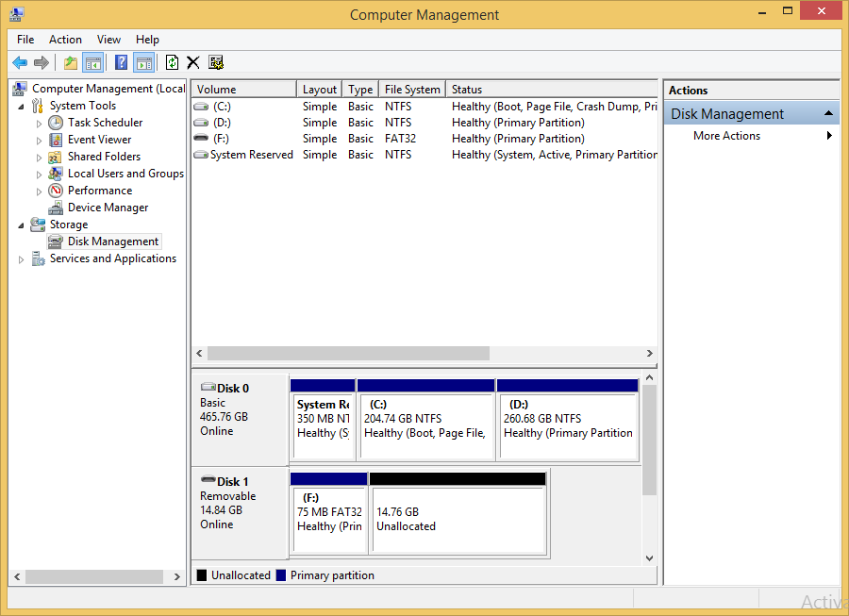Image resolution: width=849 pixels, height=616 pixels.
Task: Click the disk map scroll down arrow
Action: click(x=650, y=558)
